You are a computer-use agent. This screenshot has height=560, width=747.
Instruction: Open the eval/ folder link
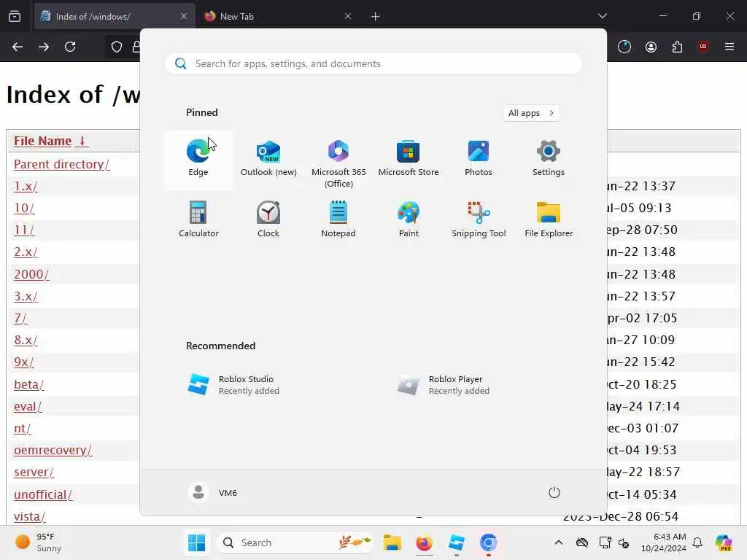(x=28, y=406)
